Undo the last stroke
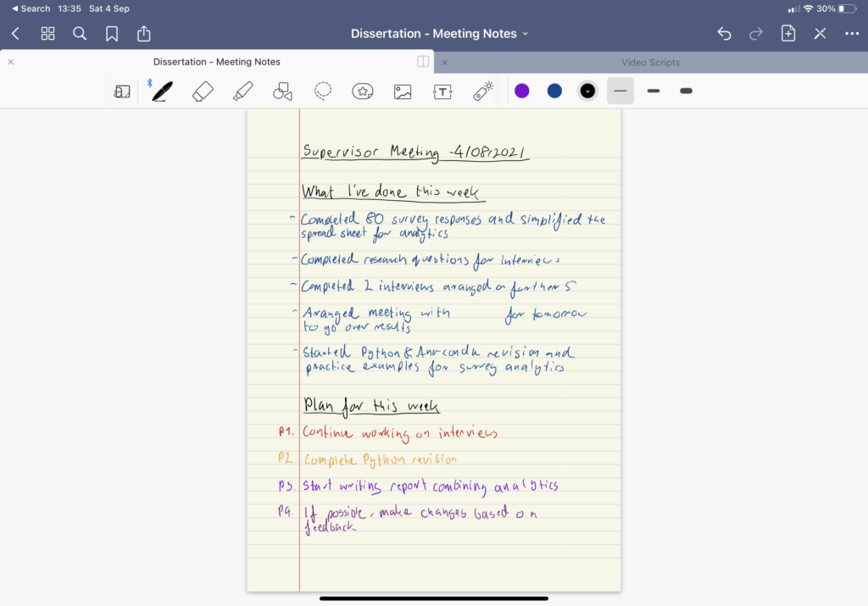Screen dimensions: 868x606 (x=723, y=33)
